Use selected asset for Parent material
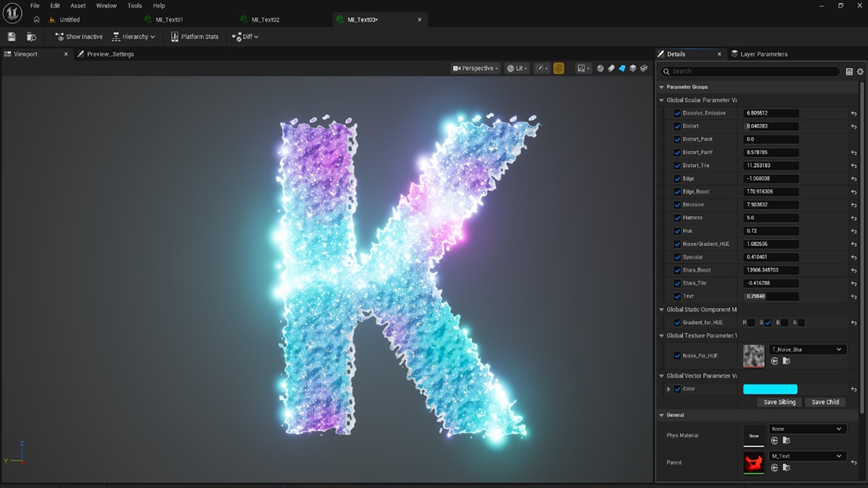868x488 pixels. pos(774,468)
